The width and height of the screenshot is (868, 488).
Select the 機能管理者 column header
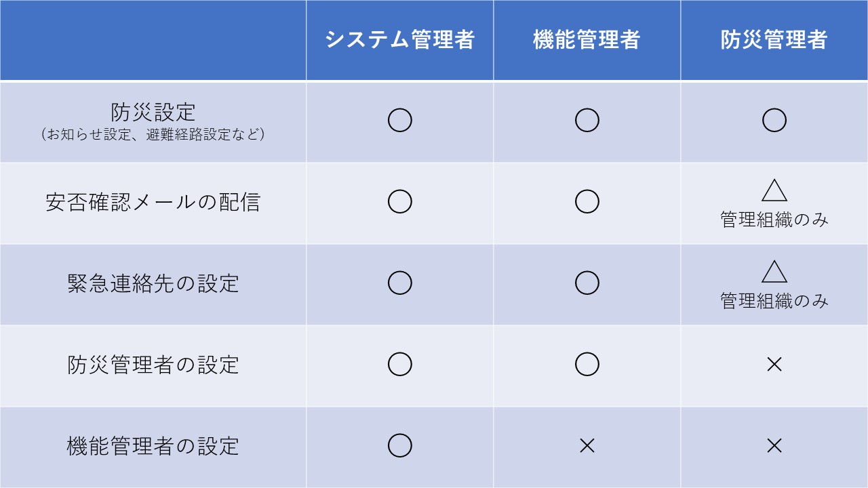click(587, 40)
